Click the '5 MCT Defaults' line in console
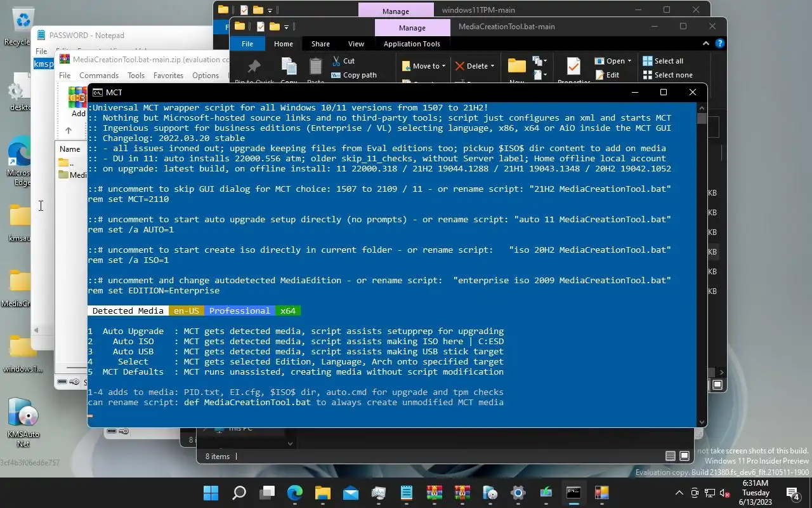Viewport: 812px width, 508px height. (x=296, y=371)
